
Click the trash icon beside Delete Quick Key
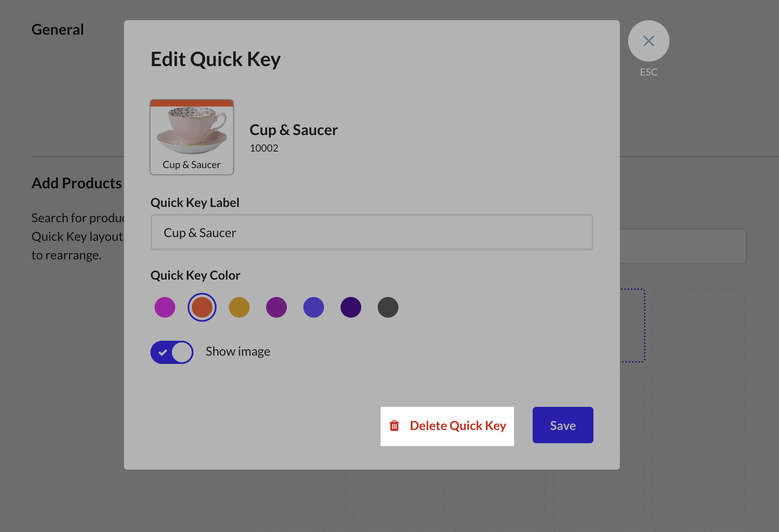pos(394,426)
